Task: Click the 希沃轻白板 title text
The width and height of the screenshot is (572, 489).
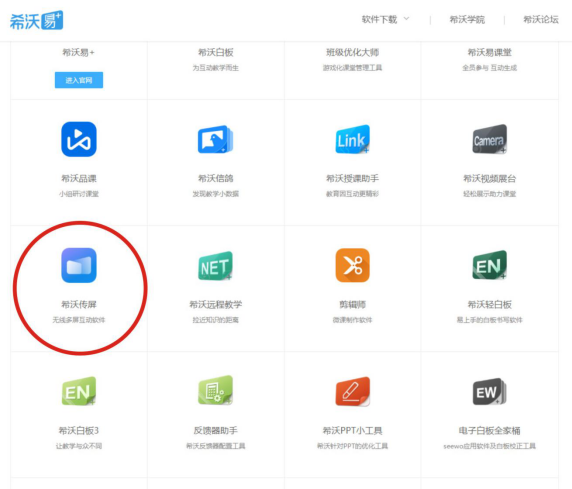Action: click(x=490, y=304)
